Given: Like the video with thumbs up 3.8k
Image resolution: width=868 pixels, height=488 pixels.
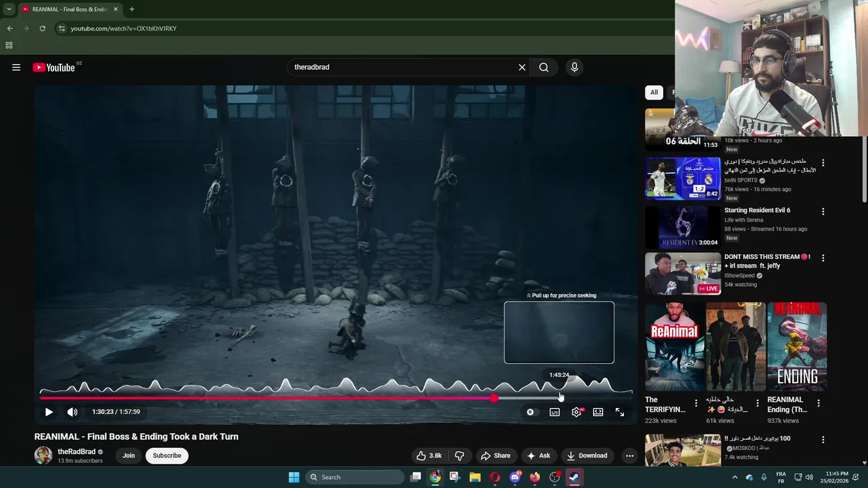Looking at the screenshot, I should (x=429, y=455).
